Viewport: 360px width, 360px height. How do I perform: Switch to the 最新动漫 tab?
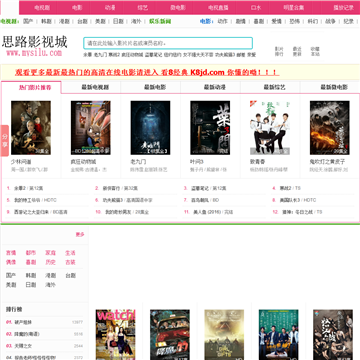tap(215, 87)
